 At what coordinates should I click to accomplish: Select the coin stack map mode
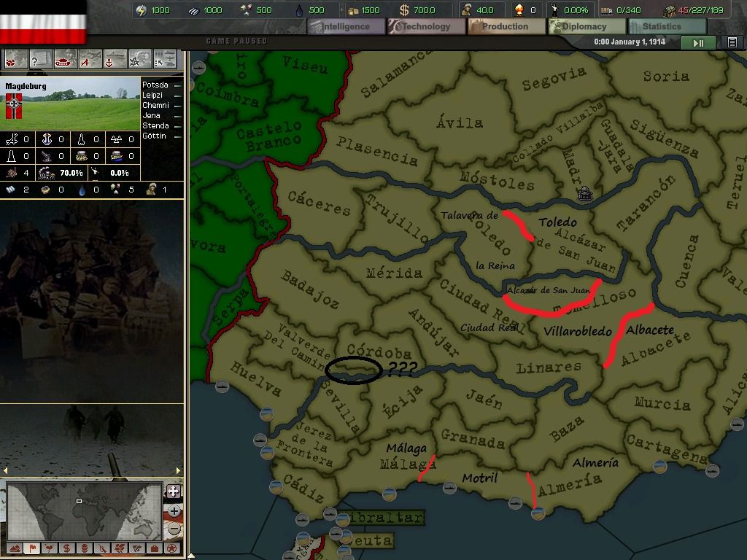point(85,548)
